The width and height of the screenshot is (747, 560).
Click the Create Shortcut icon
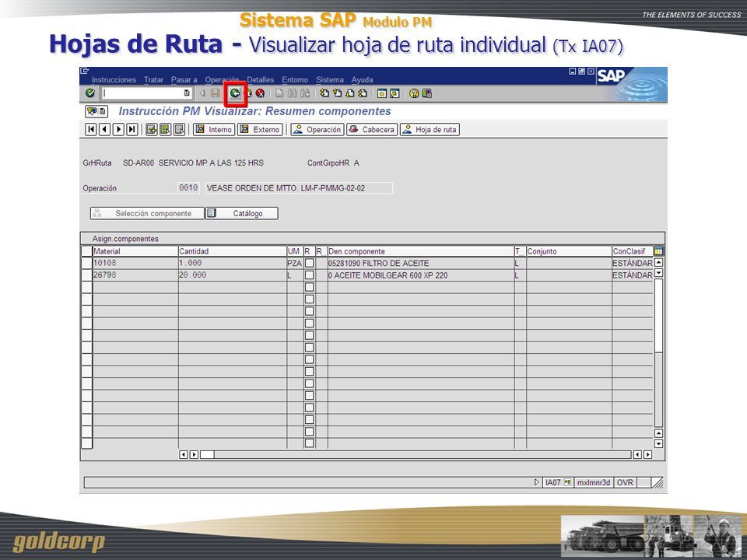(x=395, y=93)
